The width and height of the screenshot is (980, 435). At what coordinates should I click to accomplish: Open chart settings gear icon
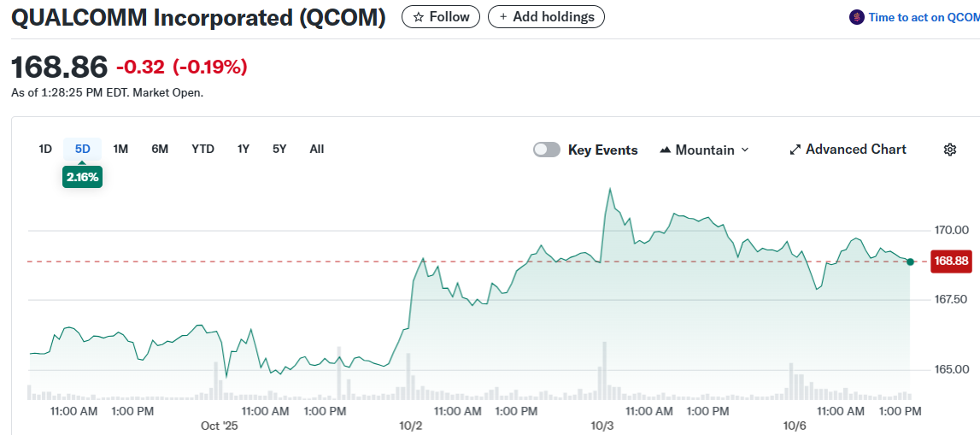949,150
